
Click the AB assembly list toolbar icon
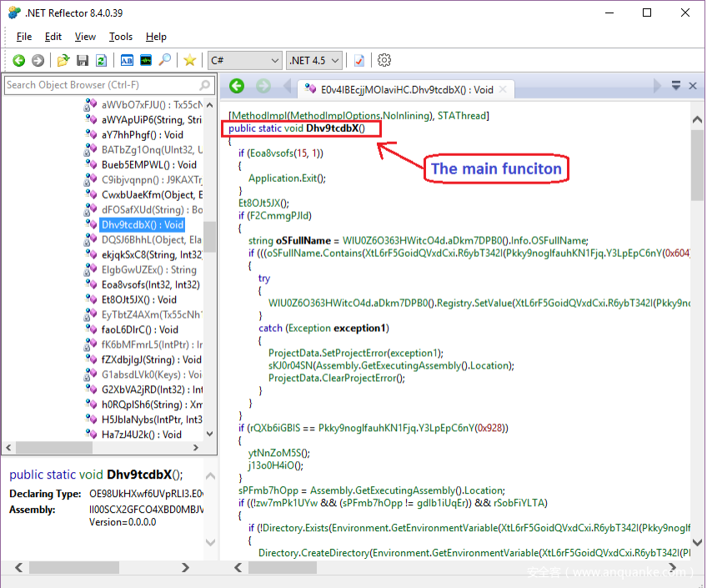[x=127, y=60]
